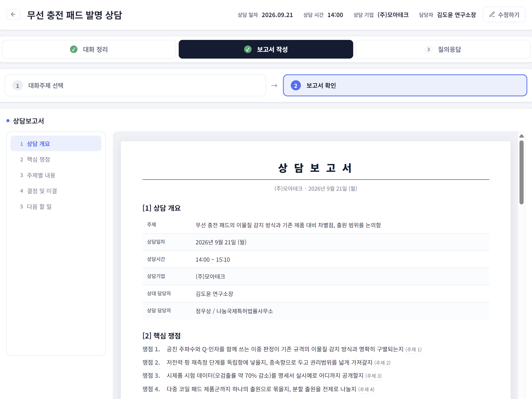Click the 쟁점 1. issue text
Screen dimensions: 532x399
285,349
